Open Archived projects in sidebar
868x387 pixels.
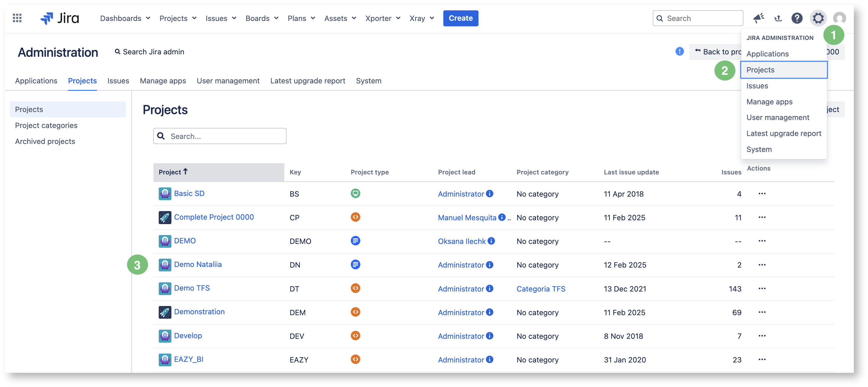click(45, 141)
